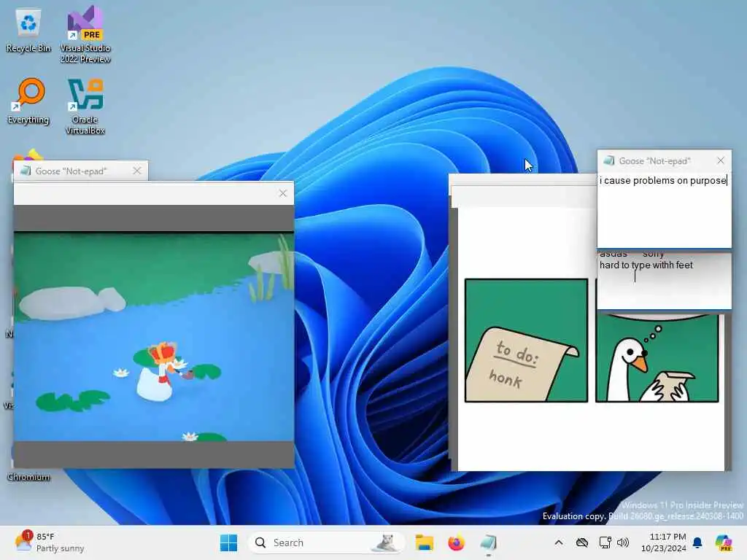Open the 85°F Partly sunny weather widget
Image resolution: width=747 pixels, height=560 pixels.
49,542
